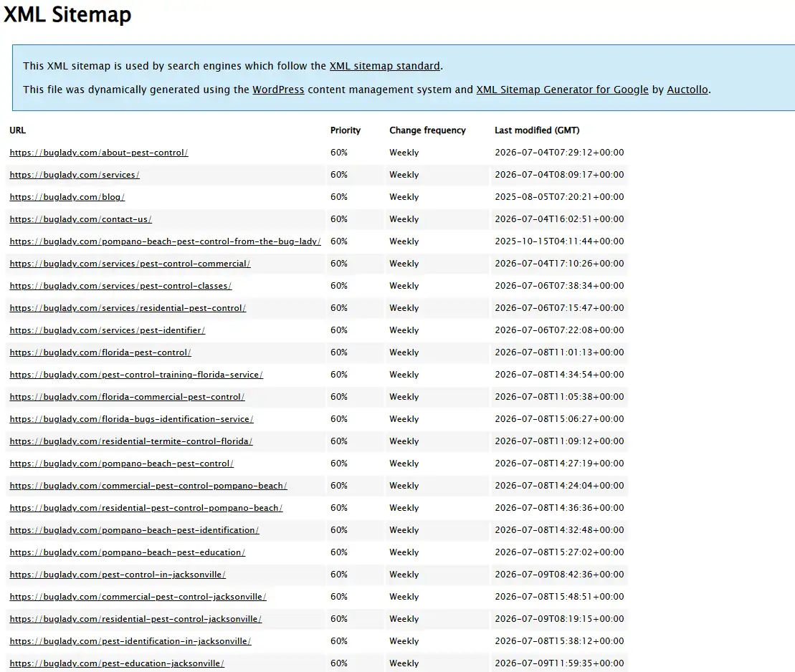This screenshot has height=672, width=795.
Task: Open the buglady.com/blog/ link
Action: point(67,197)
